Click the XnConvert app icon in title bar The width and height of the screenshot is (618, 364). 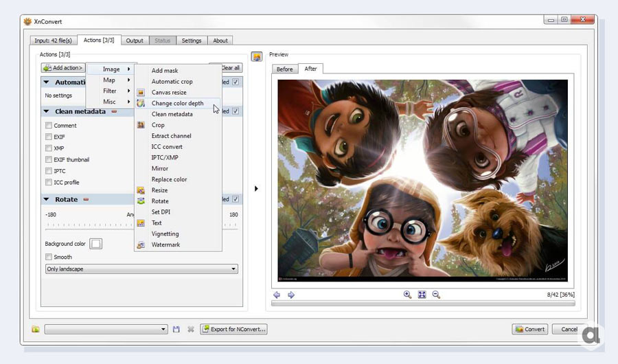point(27,21)
